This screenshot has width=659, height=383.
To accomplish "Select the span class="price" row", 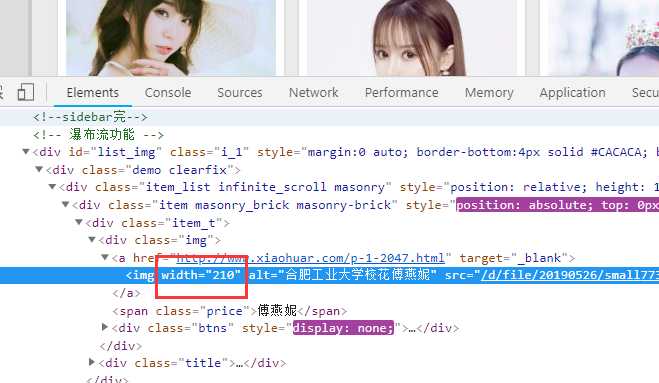I will 229,311.
